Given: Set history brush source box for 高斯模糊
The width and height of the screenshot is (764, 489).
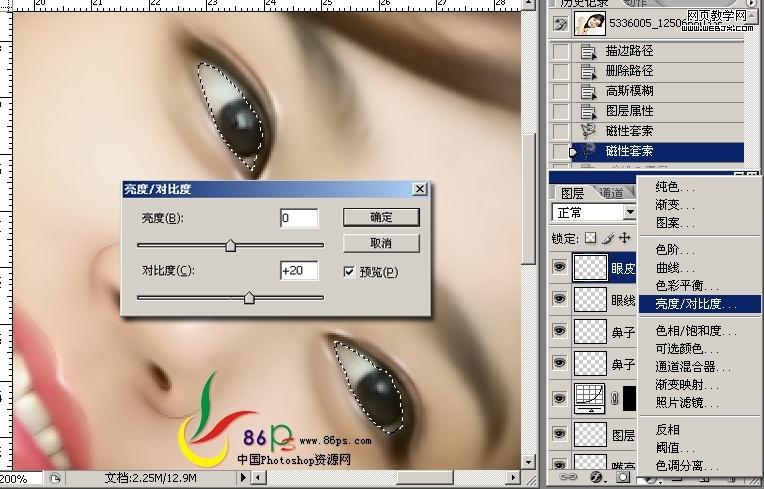Looking at the screenshot, I should pyautogui.click(x=560, y=91).
